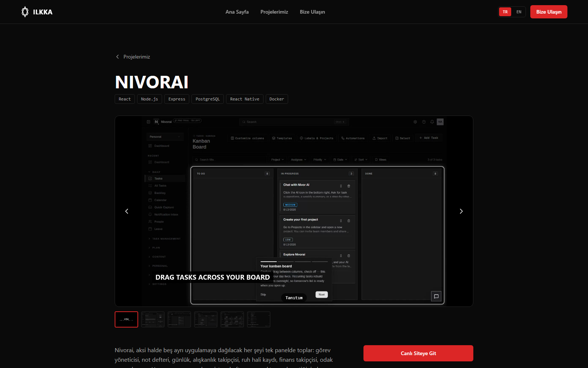Viewport: 588px width, 368px height.
Task: Click the main Kanban board carousel image
Action: (x=294, y=211)
